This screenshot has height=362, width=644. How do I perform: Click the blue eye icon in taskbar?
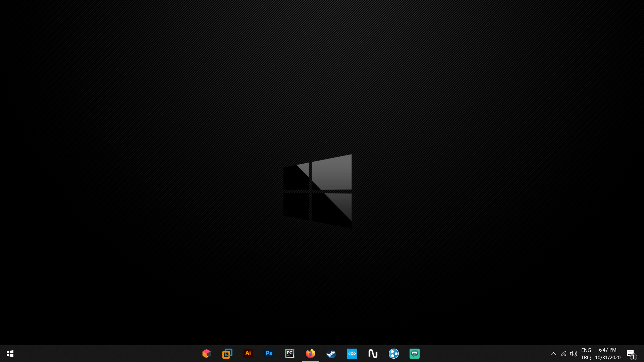352,354
